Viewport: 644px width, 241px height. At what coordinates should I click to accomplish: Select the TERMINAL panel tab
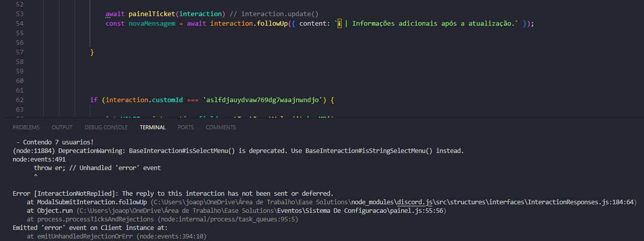153,127
